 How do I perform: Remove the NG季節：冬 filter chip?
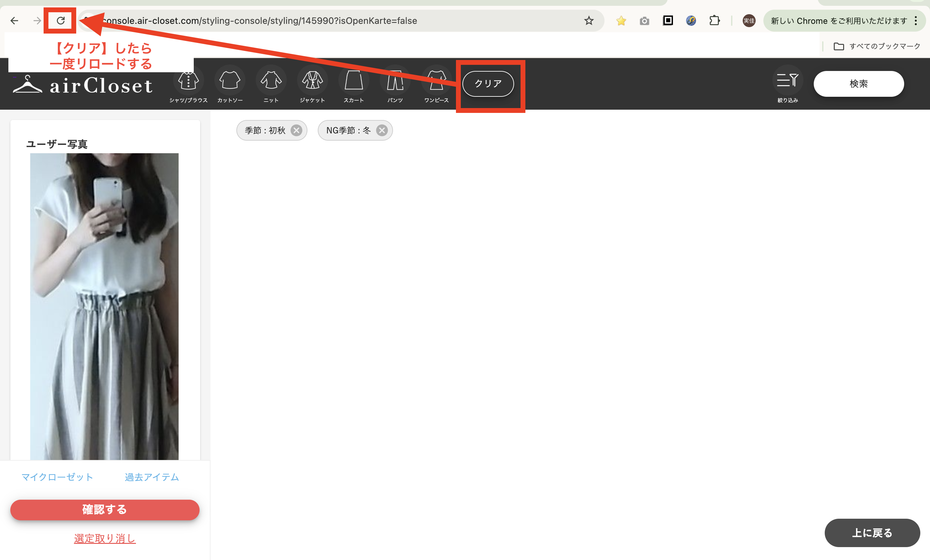pos(382,130)
